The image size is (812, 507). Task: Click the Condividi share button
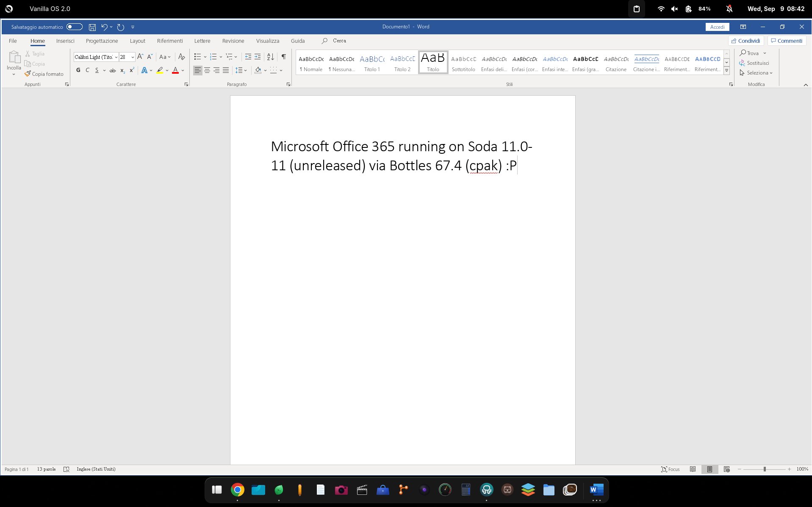tap(745, 41)
